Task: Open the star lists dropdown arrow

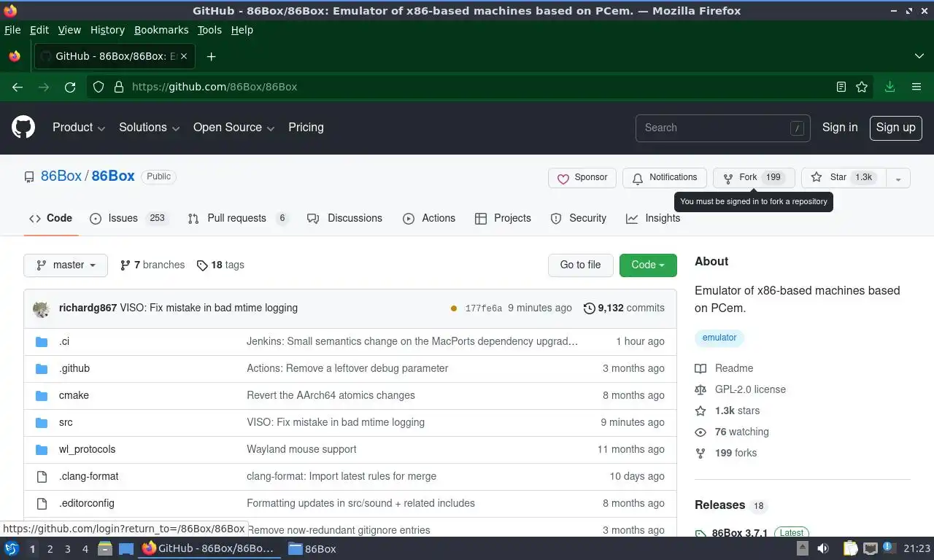Action: 898,178
